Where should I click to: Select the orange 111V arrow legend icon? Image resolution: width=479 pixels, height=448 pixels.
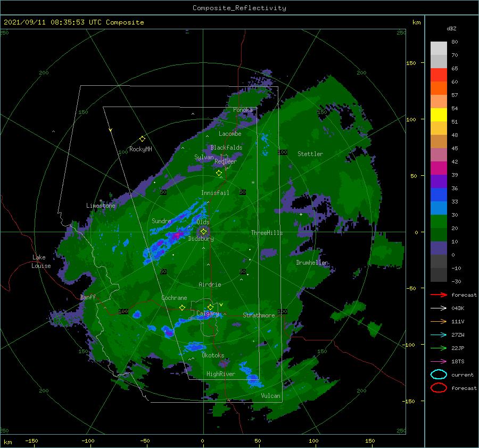(439, 321)
